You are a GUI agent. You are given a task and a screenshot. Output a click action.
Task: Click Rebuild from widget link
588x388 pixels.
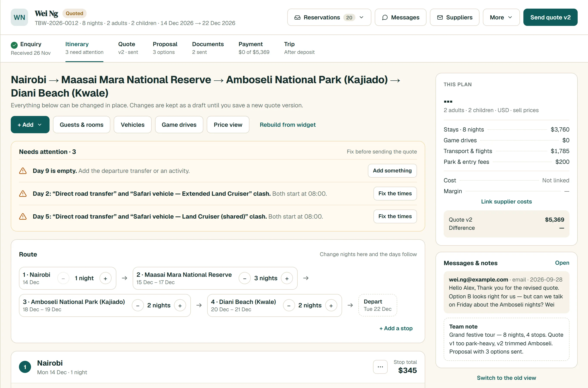point(288,125)
